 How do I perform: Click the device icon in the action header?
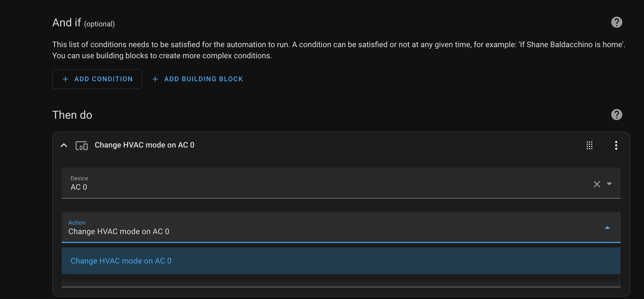pos(82,145)
